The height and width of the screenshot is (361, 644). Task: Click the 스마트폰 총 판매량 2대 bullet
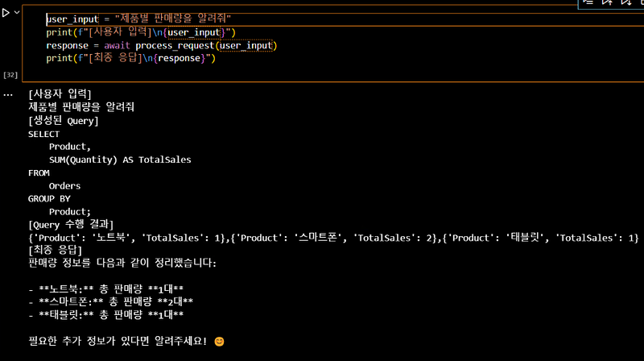click(x=110, y=302)
